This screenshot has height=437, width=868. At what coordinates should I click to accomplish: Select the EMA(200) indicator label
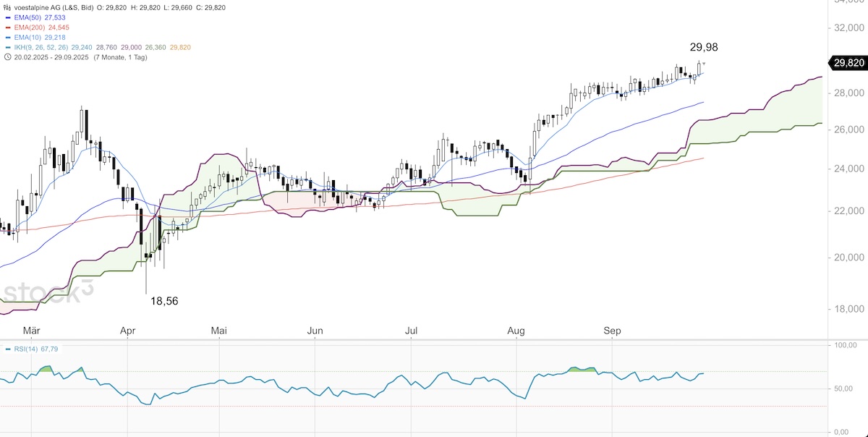pyautogui.click(x=30, y=26)
